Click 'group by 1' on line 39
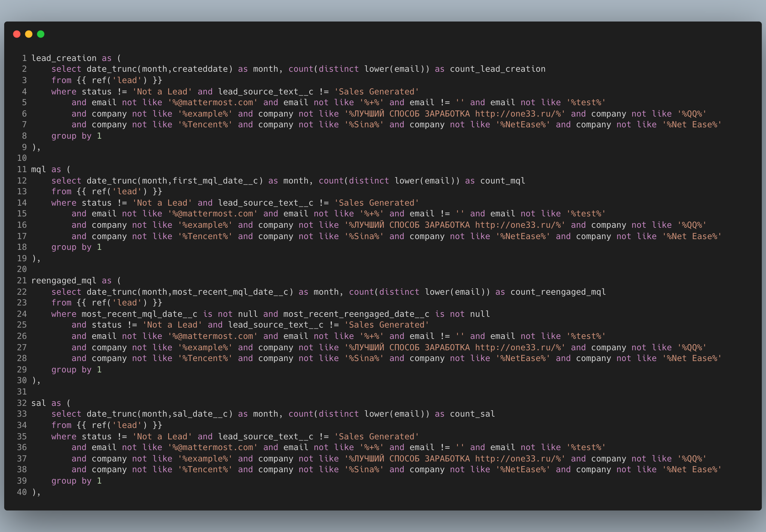This screenshot has width=766, height=532. point(76,481)
